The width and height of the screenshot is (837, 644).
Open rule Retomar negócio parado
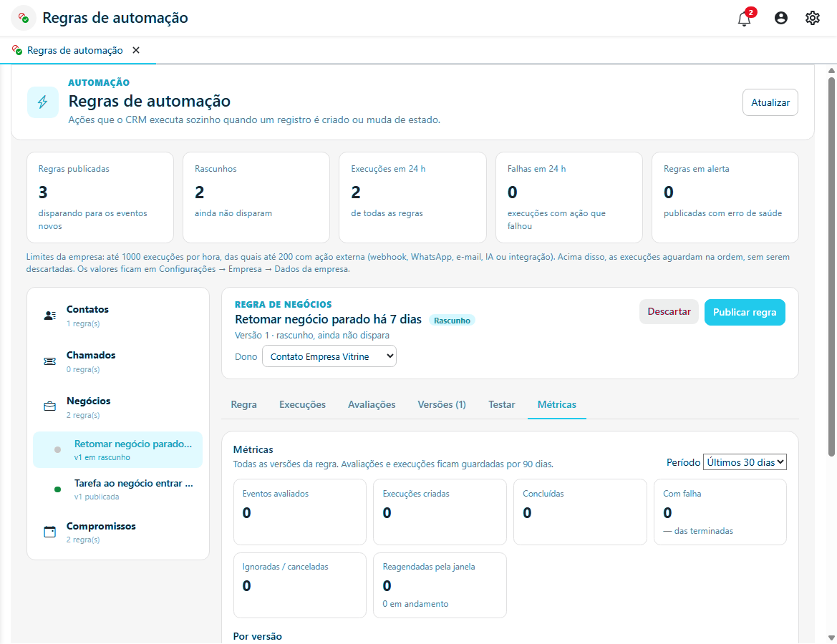pos(118,450)
